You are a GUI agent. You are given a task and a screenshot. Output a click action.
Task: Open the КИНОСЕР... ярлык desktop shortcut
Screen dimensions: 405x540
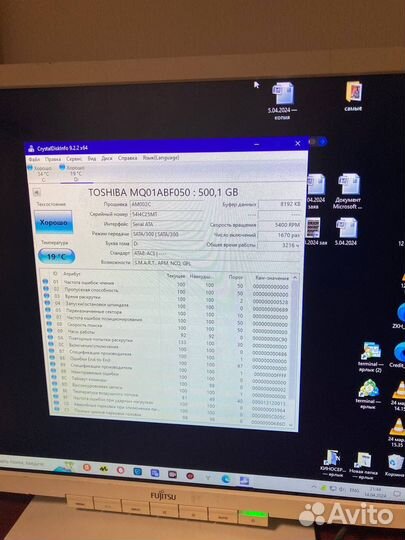tap(332, 463)
